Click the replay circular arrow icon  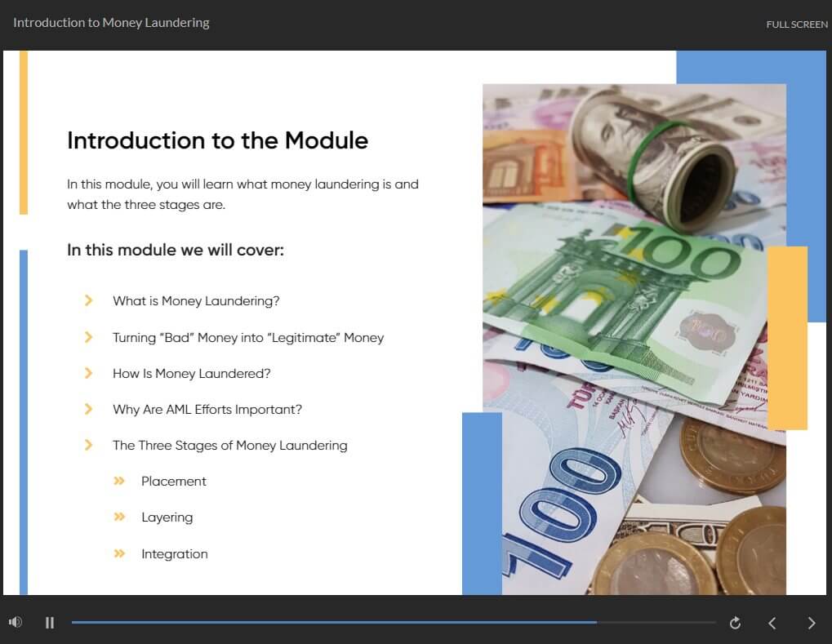[x=735, y=623]
